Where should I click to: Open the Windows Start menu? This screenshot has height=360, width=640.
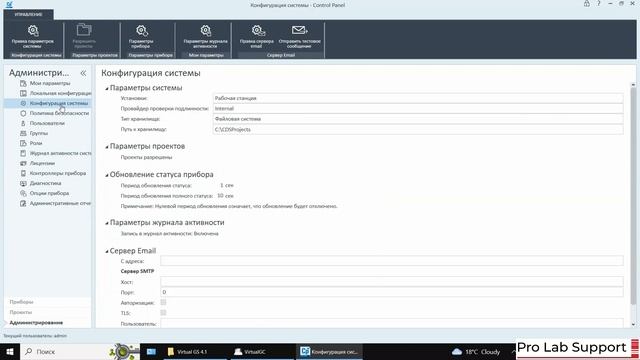[9, 351]
